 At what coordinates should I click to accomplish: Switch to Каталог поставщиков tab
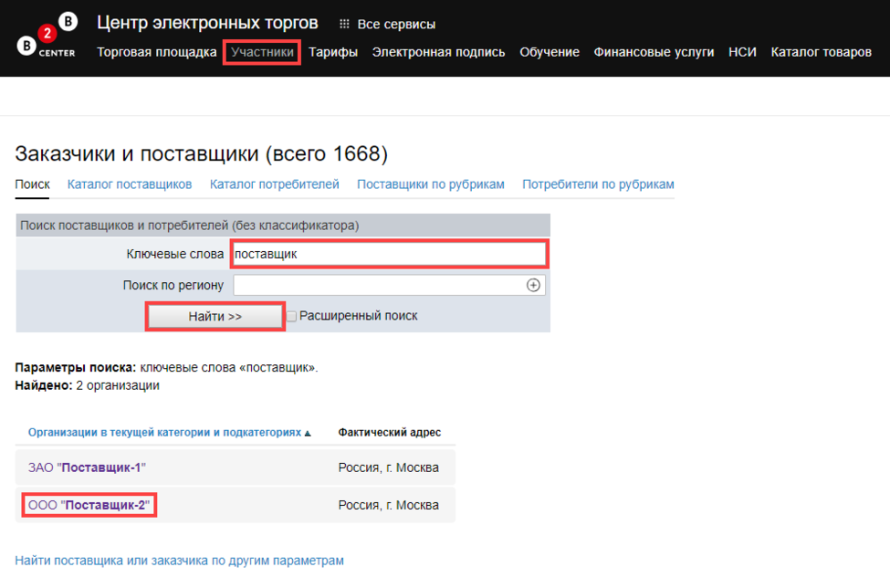coord(130,184)
